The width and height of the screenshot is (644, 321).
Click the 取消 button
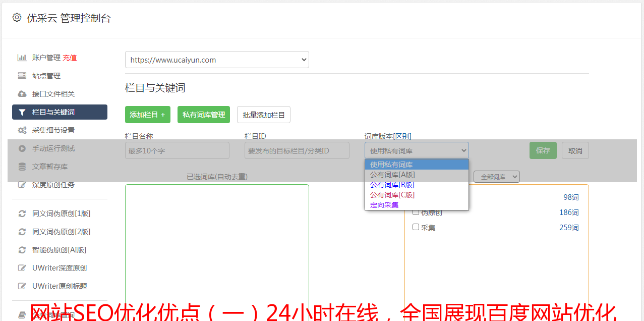575,150
